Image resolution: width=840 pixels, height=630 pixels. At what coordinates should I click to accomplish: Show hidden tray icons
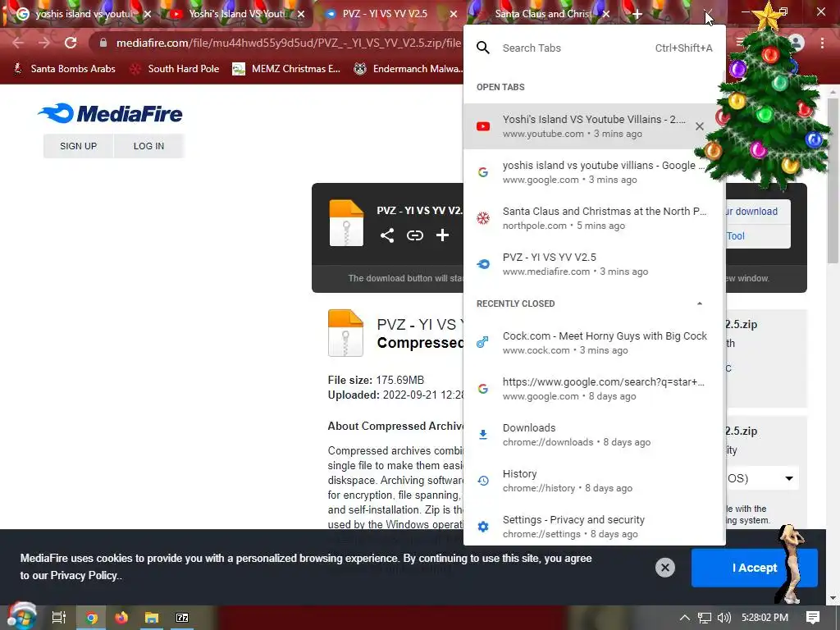685,618
